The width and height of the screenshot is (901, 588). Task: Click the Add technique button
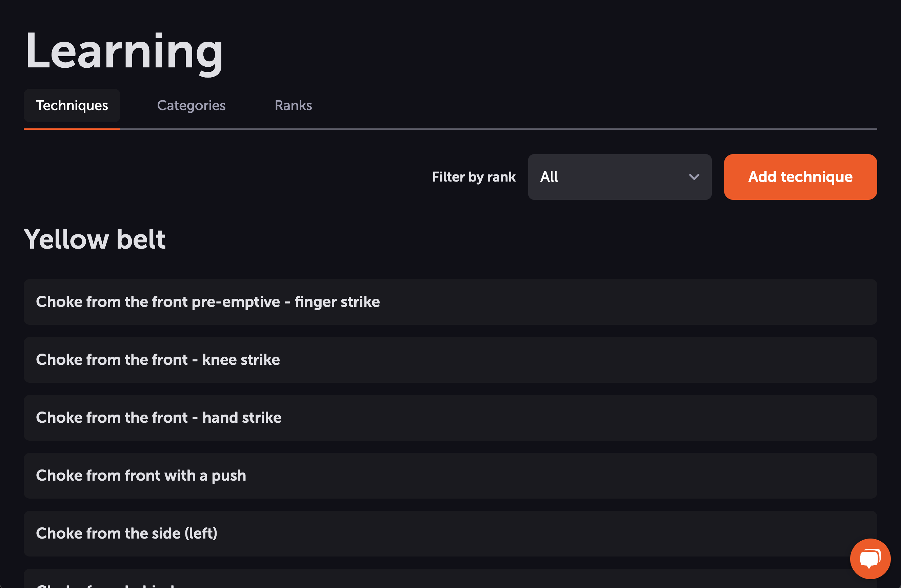pos(800,177)
